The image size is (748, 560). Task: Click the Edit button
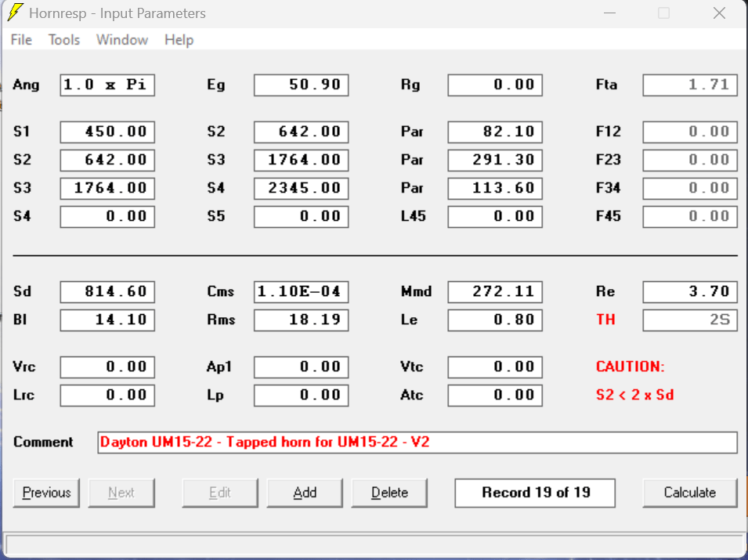click(220, 493)
